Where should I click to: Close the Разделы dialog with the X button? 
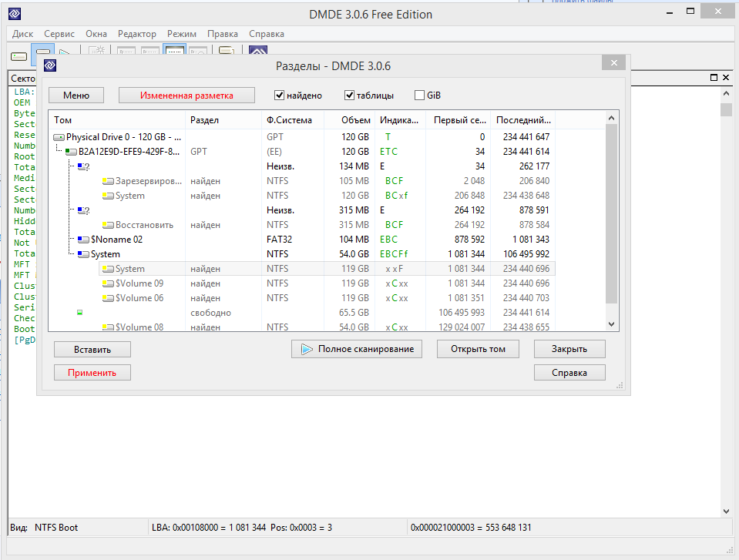(x=613, y=62)
